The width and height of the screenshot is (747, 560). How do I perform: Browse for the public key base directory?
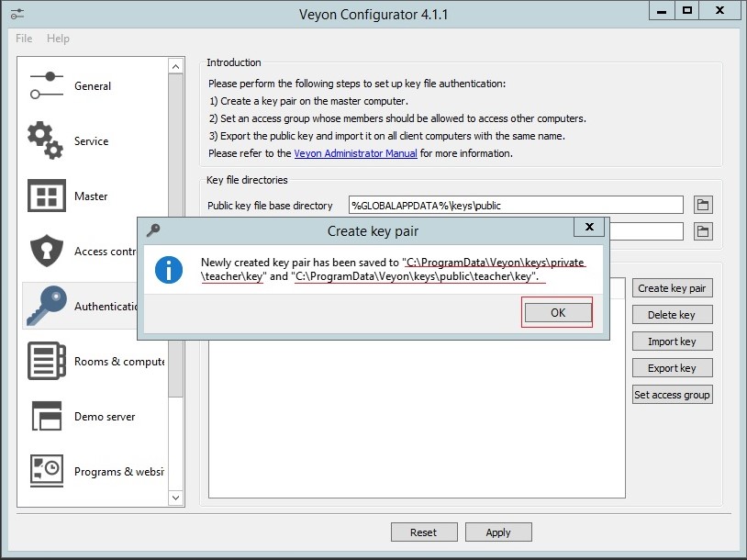702,204
